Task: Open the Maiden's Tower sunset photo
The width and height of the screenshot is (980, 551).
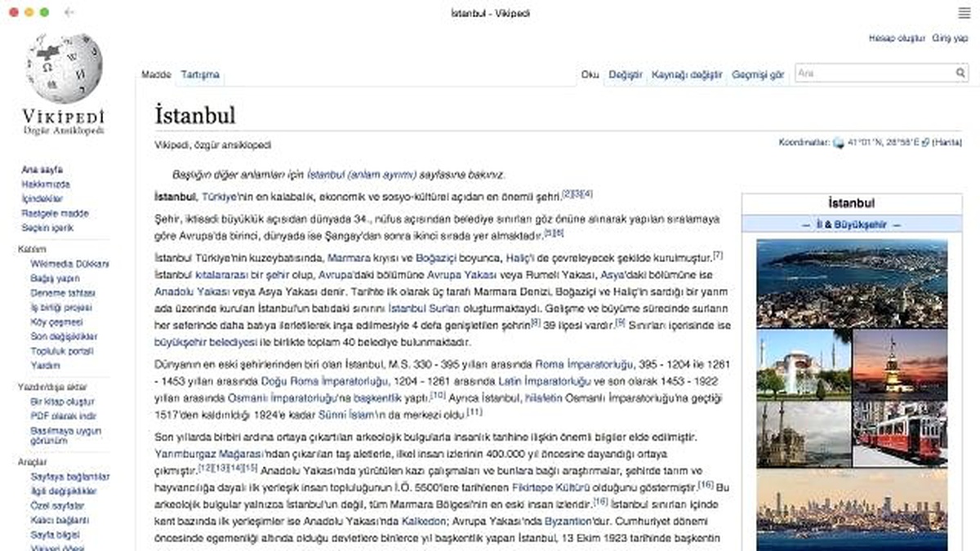Action: [900, 363]
